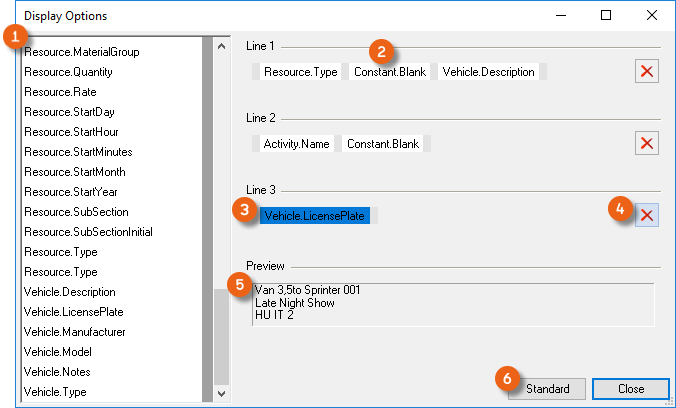Click the preview text box
Viewport: 676px width, 408px height.
pos(452,303)
